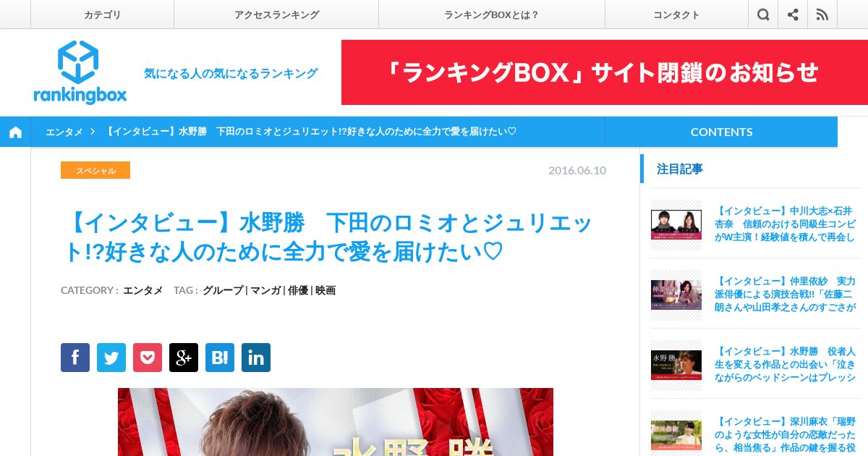Open アクセスランキング menu item
This screenshot has width=868, height=456.
coord(276,14)
